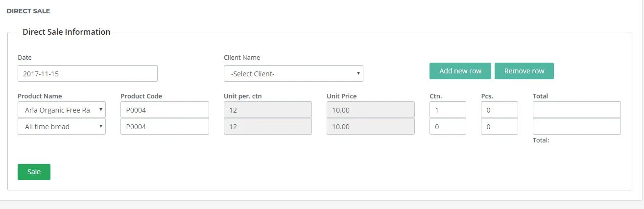Focus first row Ctn. quantity field

pos(448,110)
